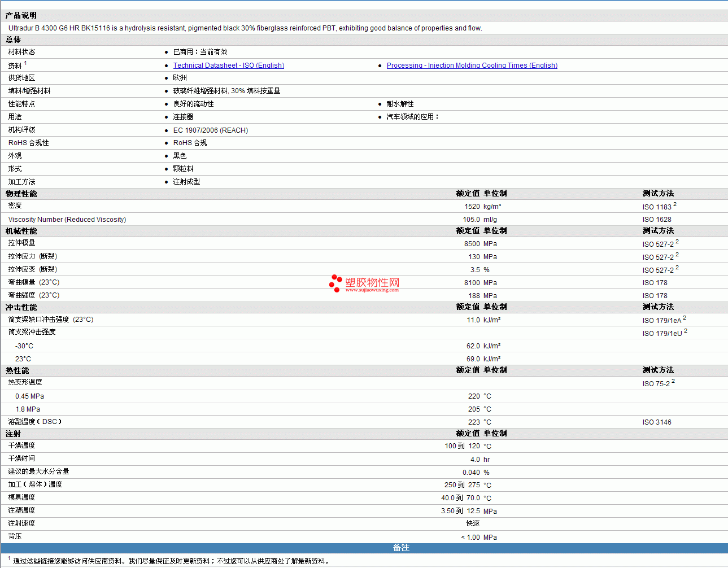Click the 简支梁缺口冲击强度 (23°C) label
Image resolution: width=728 pixels, height=568 pixels.
point(51,320)
